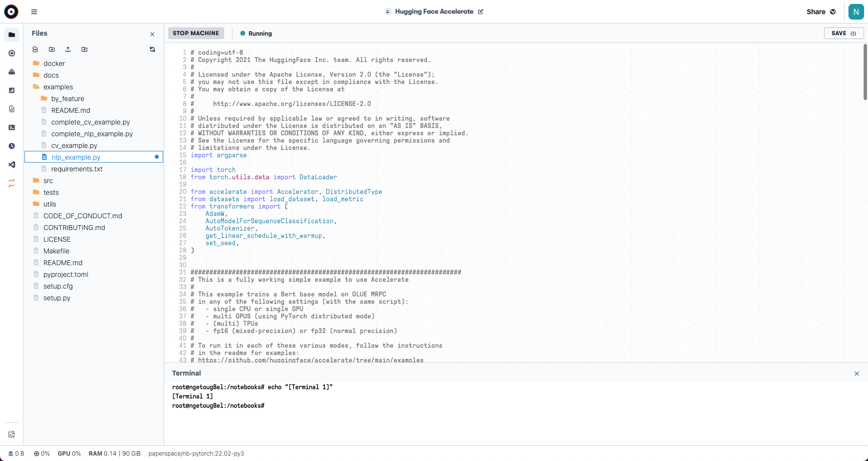Image resolution: width=868 pixels, height=461 pixels.
Task: Toggle the terminal sidebar icon
Action: click(x=12, y=127)
